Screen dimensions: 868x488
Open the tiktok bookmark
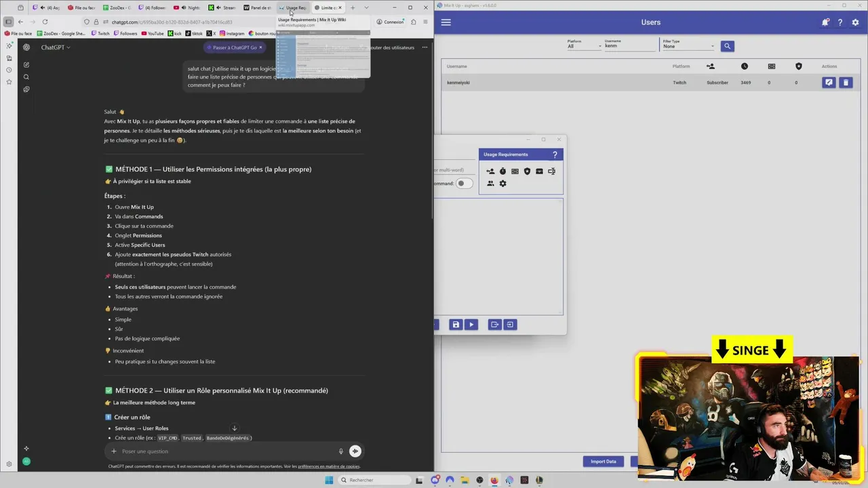pyautogui.click(x=193, y=33)
